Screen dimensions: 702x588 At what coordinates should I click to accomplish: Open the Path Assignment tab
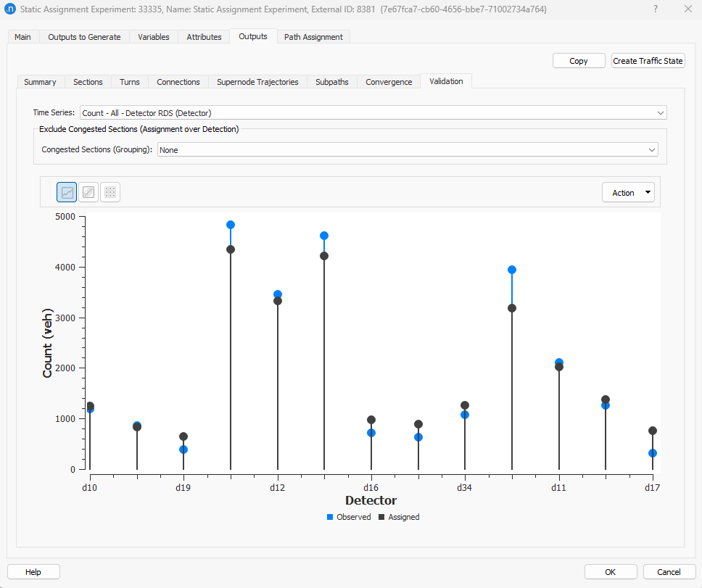coord(313,36)
